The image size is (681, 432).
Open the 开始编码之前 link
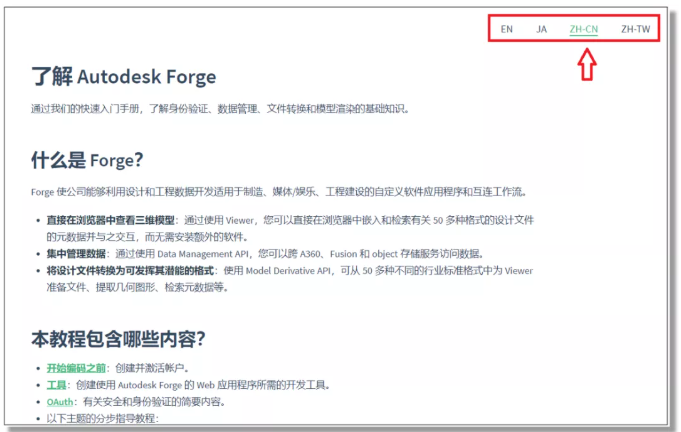(76, 368)
